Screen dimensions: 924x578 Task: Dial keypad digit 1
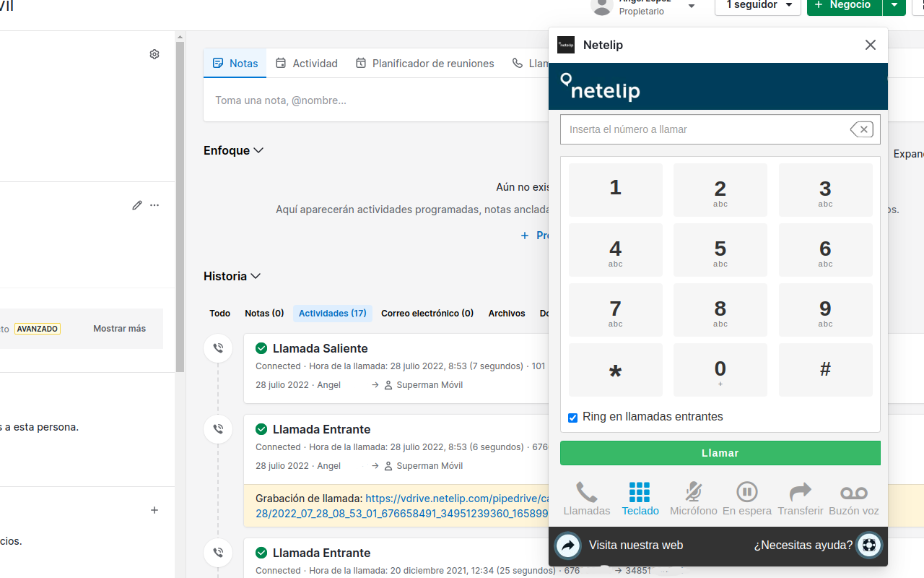(616, 190)
